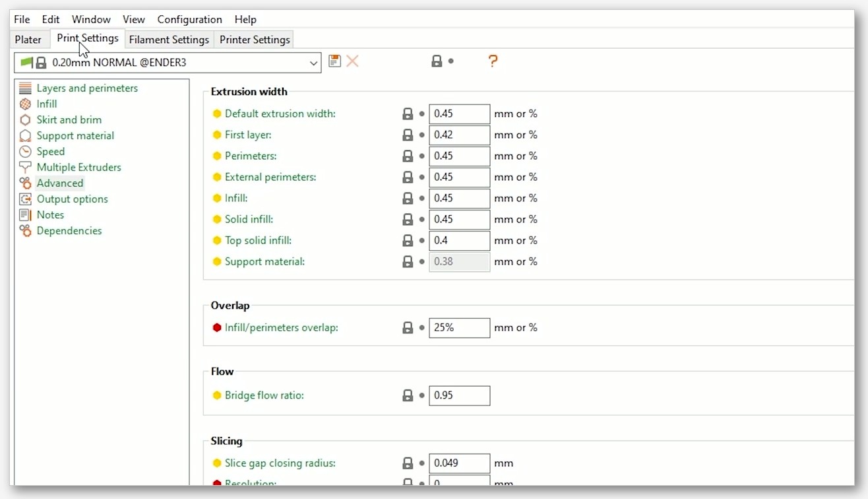This screenshot has height=499, width=868.
Task: Click the Default extrusion width field 0.45
Action: [x=459, y=114]
